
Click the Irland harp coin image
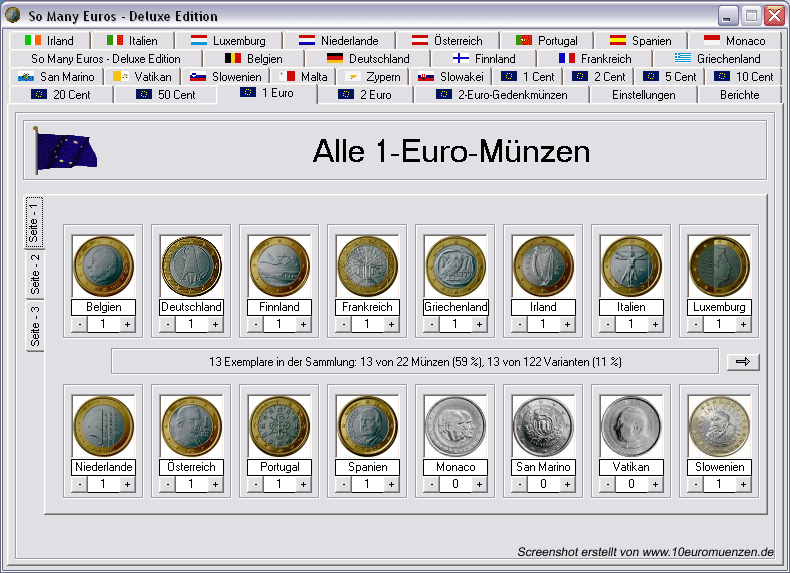[543, 266]
